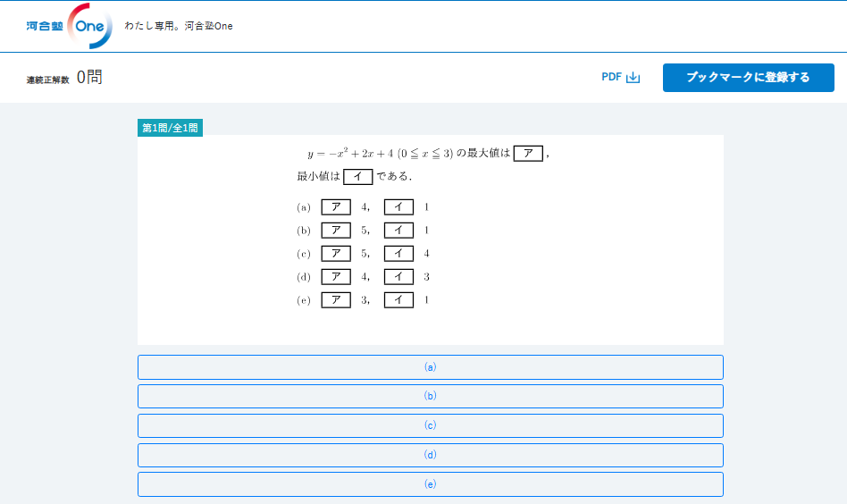
Task: Click the PDF download arrow icon
Action: point(633,78)
